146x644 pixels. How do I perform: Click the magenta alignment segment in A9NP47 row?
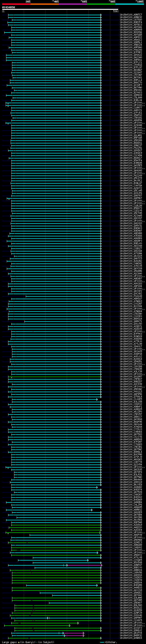click(85, 565)
